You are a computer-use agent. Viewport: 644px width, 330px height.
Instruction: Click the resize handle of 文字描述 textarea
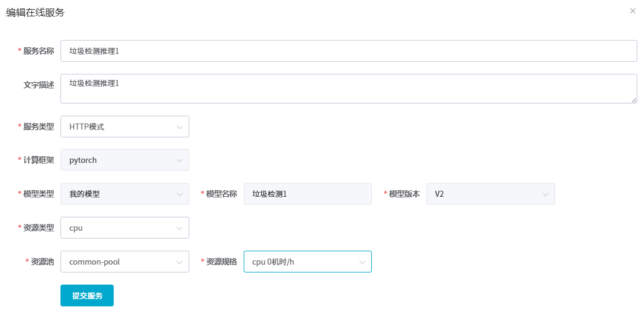click(x=634, y=100)
